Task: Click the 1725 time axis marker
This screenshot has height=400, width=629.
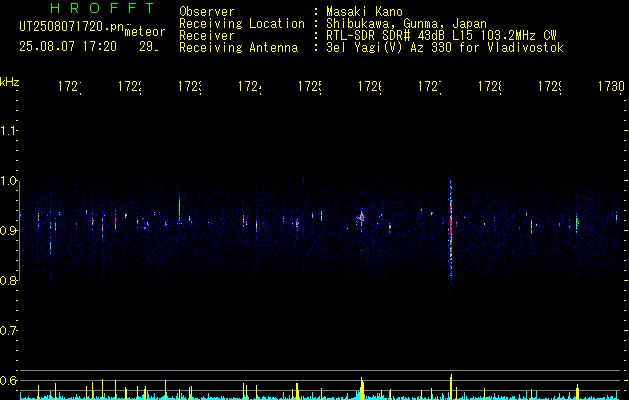Action: (310, 87)
